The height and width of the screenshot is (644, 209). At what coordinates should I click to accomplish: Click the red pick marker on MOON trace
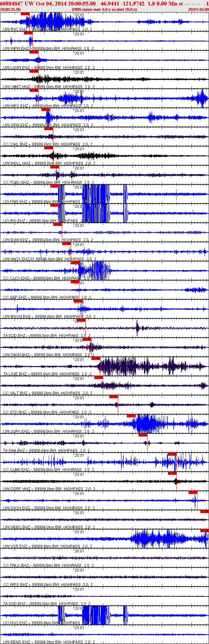pyautogui.click(x=78, y=301)
